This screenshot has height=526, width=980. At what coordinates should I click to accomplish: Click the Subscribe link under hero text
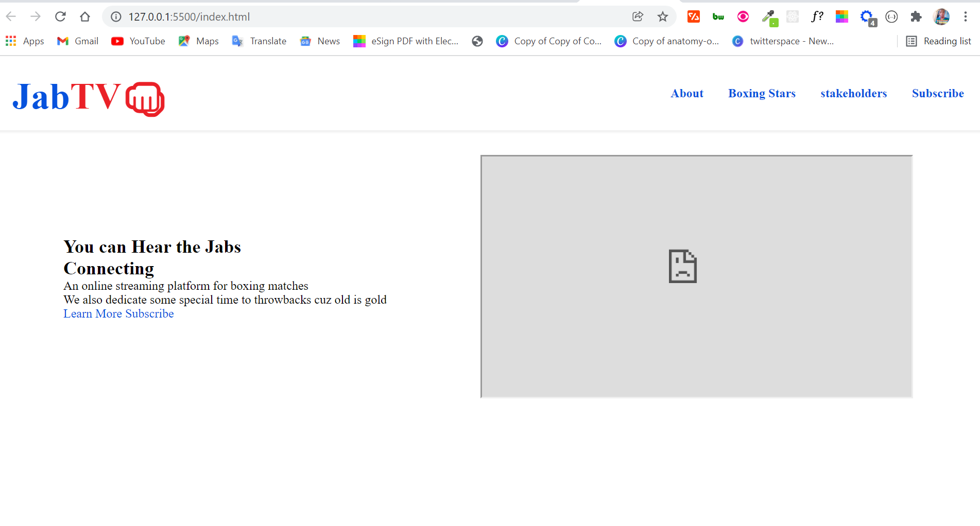(149, 313)
